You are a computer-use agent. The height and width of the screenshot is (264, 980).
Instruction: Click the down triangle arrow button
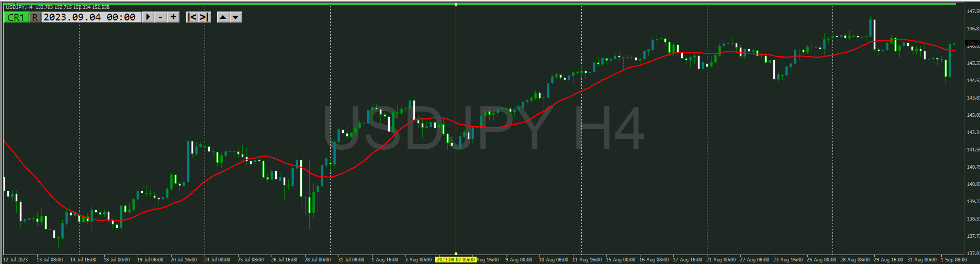click(236, 17)
